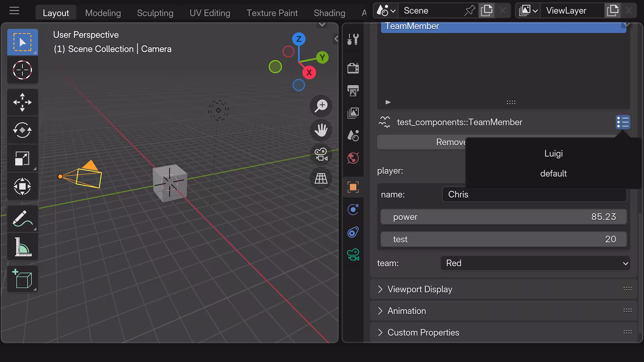Choose the Move tool

click(x=22, y=102)
